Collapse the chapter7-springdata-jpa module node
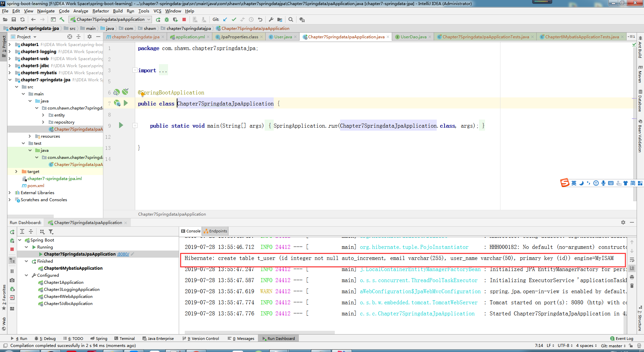The height and width of the screenshot is (352, 644). (x=10, y=80)
